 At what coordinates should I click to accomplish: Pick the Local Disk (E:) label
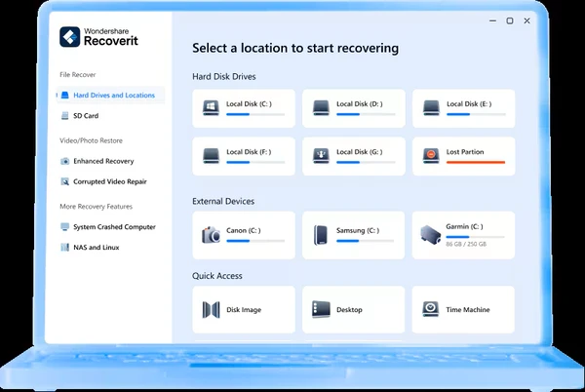pos(469,104)
